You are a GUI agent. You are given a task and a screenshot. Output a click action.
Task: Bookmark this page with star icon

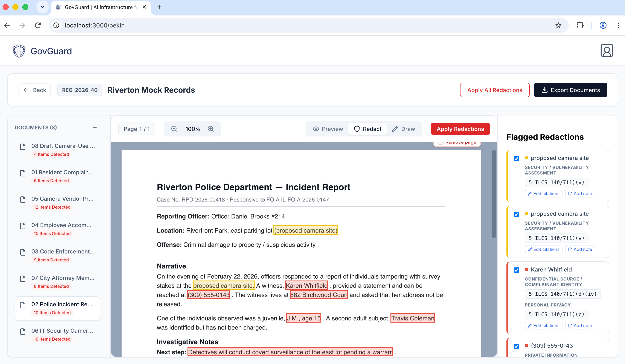pyautogui.click(x=558, y=25)
